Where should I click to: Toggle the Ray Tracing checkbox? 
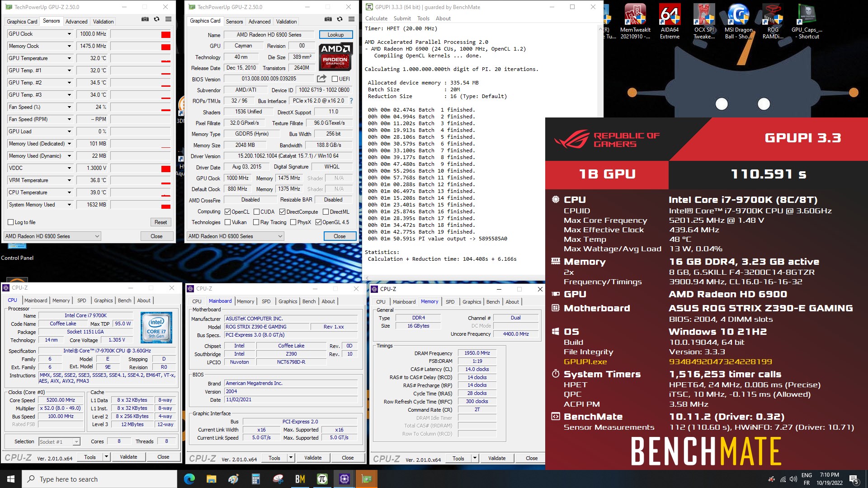(x=256, y=222)
